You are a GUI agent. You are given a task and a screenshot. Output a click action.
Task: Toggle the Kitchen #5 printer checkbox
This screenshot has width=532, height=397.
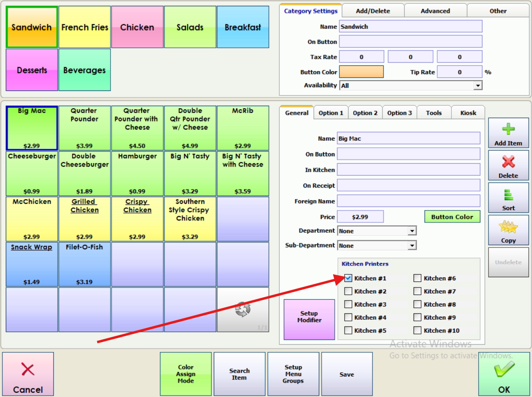coord(348,331)
